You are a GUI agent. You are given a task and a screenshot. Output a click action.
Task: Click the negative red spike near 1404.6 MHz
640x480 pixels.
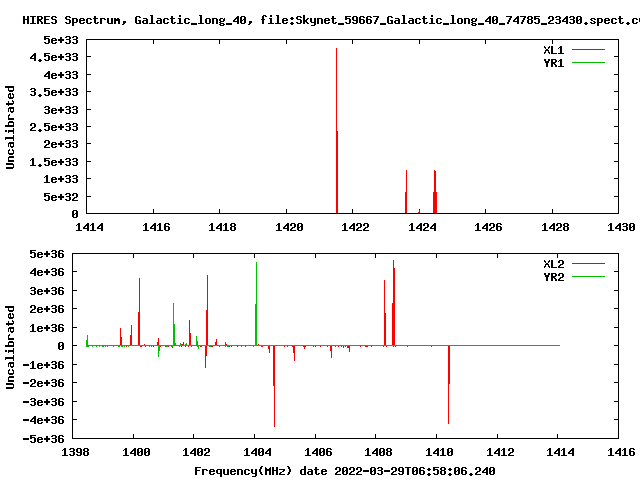(274, 386)
